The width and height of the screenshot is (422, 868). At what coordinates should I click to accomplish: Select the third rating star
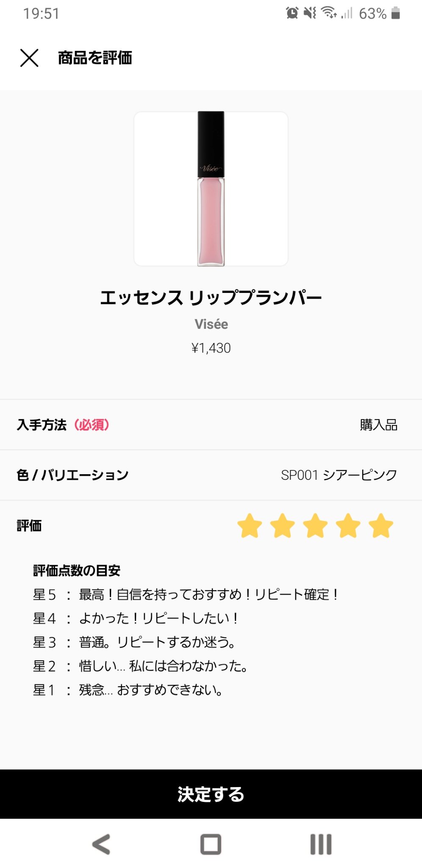click(315, 526)
